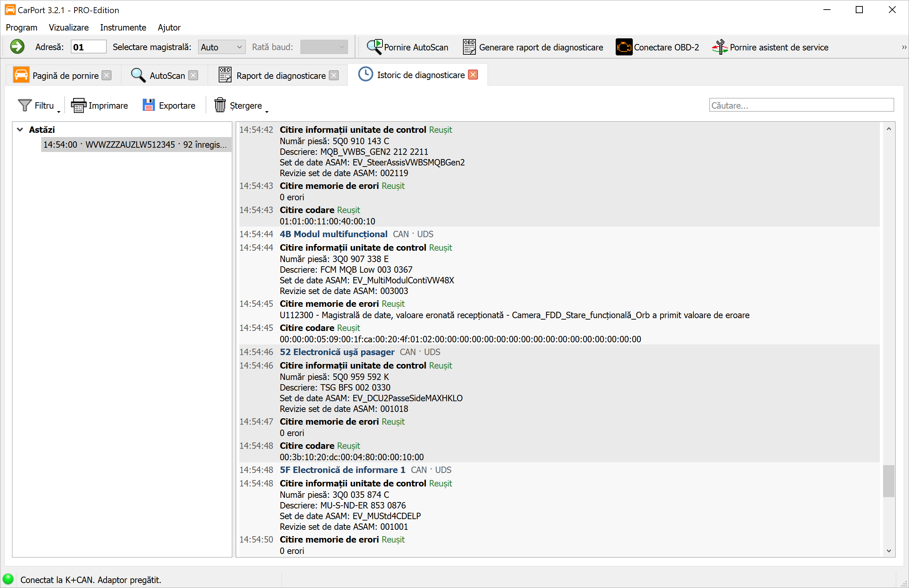Click the Pornire AutoScan button label
Image resolution: width=909 pixels, height=588 pixels.
[x=416, y=47]
